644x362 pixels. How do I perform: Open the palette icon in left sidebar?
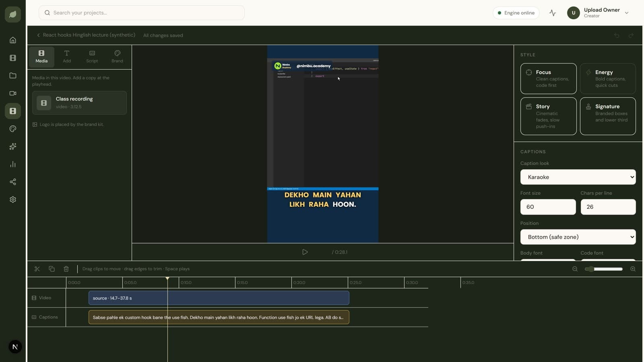click(x=13, y=129)
